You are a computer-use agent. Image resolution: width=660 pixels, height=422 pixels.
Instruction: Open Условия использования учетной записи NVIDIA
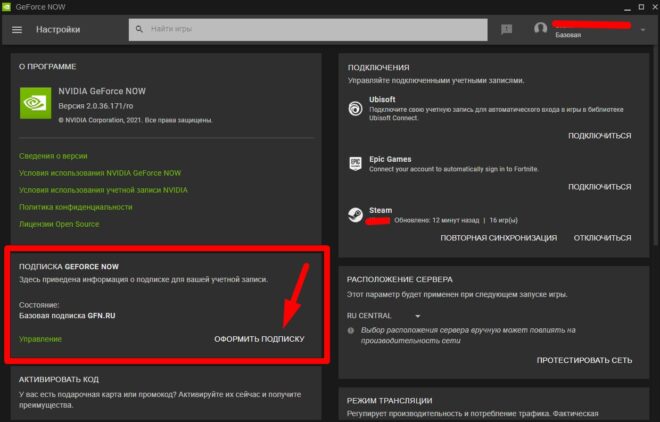coord(103,190)
